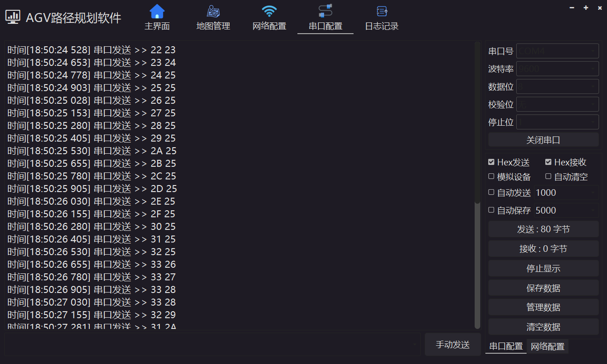Viewport: 607px width, 364px height.
Task: Click the manual send input box
Action: [210, 344]
